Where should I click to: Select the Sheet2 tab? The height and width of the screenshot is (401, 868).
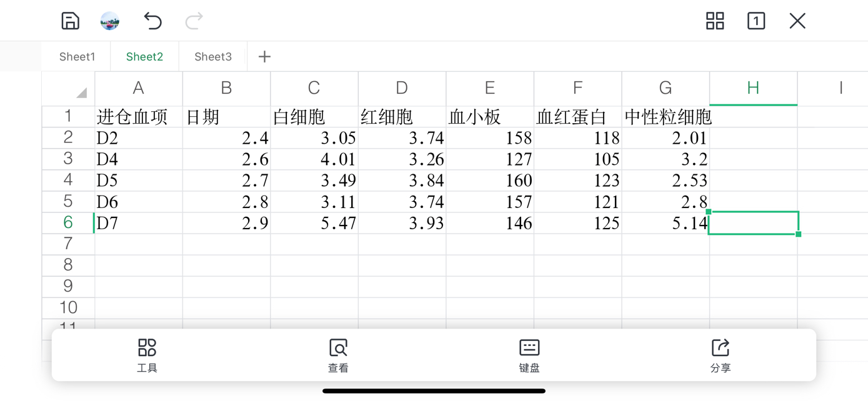point(144,57)
